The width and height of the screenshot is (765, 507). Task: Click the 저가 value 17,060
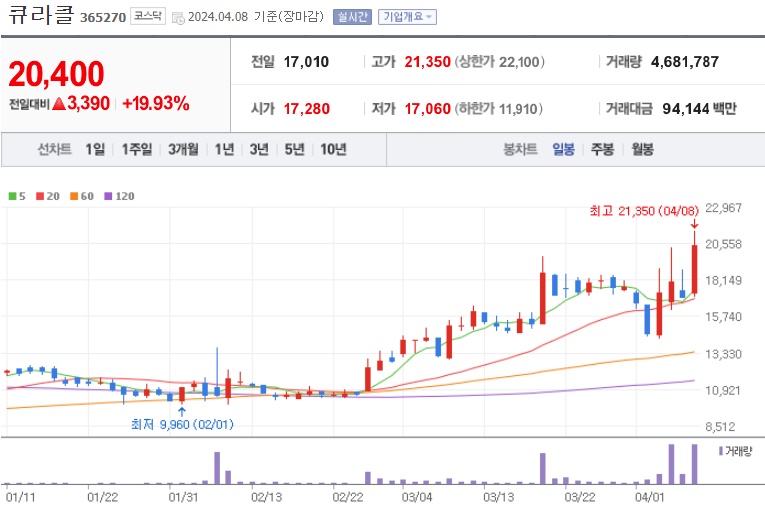tap(427, 108)
